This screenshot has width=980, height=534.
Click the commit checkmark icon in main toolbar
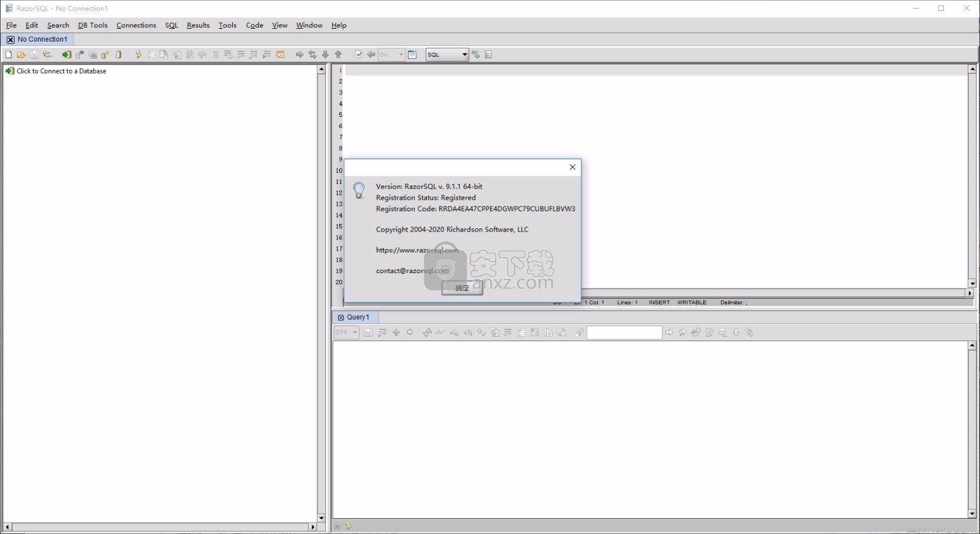(359, 55)
